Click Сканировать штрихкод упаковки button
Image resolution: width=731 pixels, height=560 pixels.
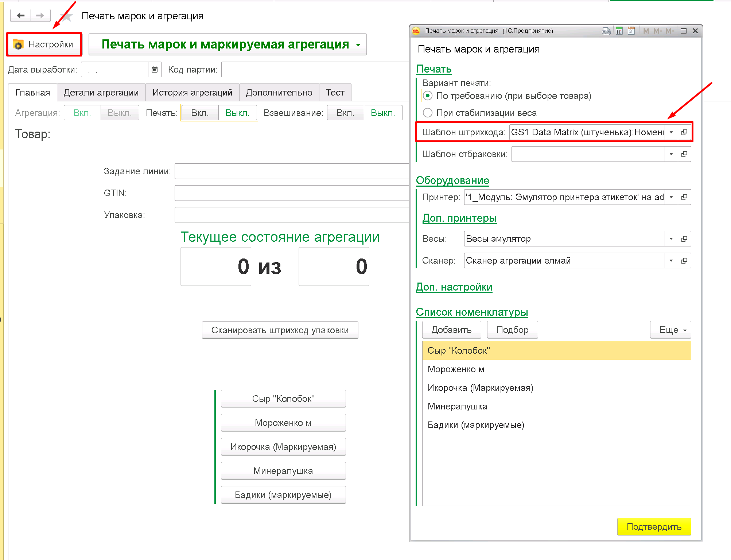coord(280,330)
